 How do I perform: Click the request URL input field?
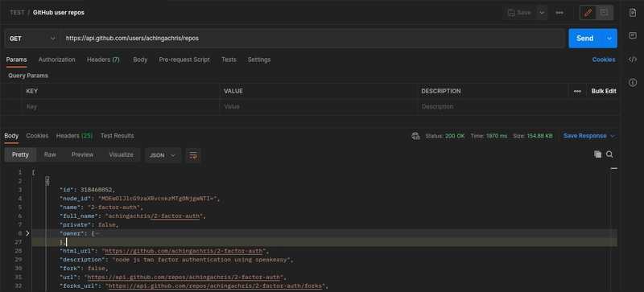(312, 38)
